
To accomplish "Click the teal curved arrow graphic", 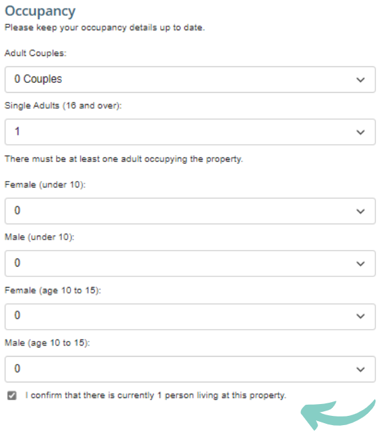I will pyautogui.click(x=338, y=415).
